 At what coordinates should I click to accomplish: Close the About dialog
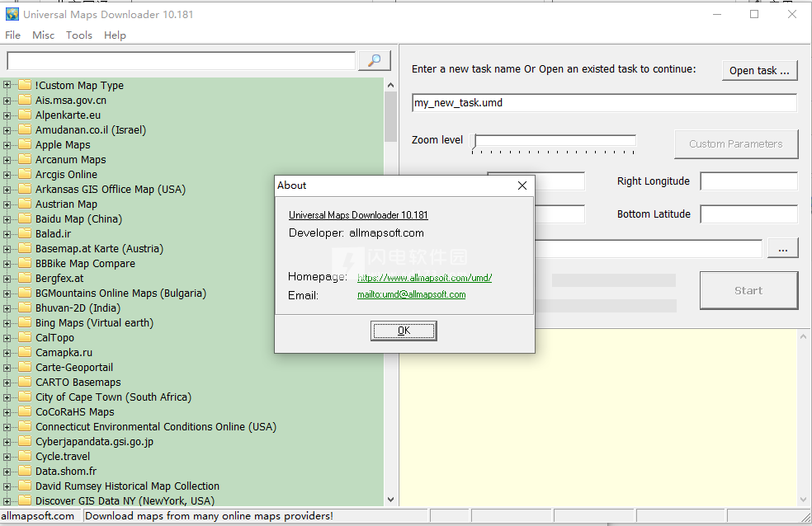coord(522,186)
